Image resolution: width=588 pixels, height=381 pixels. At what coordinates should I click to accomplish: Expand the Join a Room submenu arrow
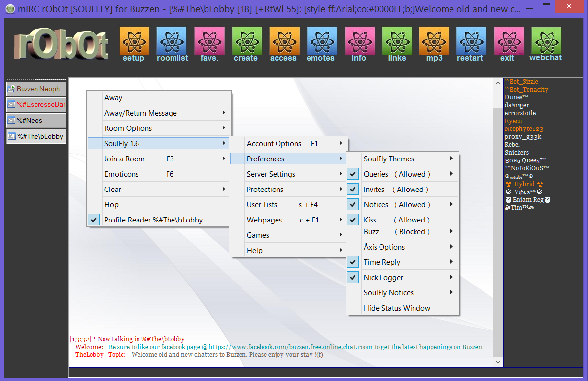224,159
